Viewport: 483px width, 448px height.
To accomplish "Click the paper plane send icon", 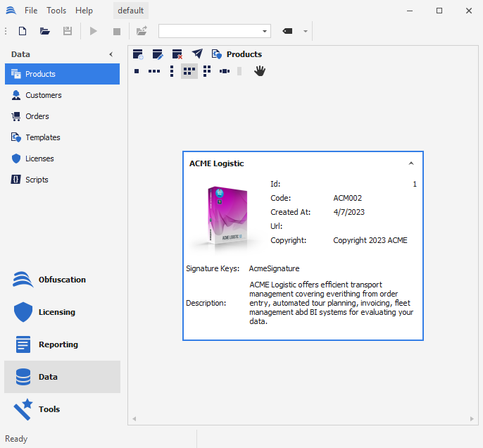I will click(197, 54).
